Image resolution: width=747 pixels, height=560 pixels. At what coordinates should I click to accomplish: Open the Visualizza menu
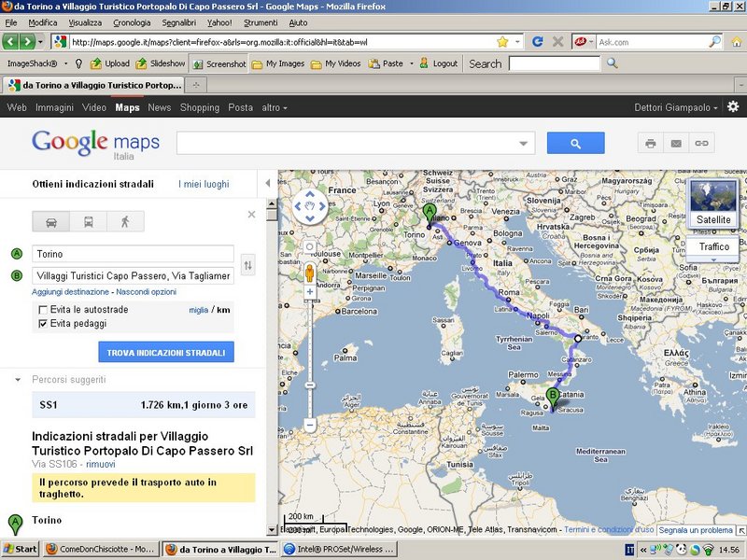click(x=85, y=22)
